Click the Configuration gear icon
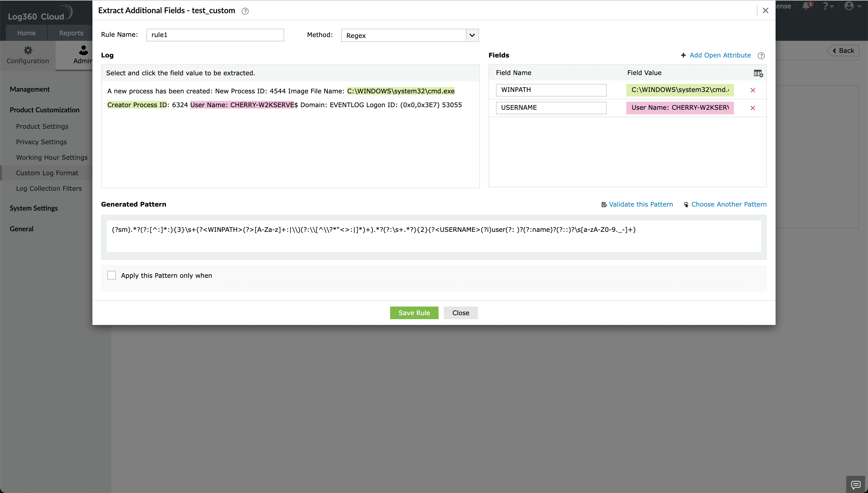 (x=28, y=50)
